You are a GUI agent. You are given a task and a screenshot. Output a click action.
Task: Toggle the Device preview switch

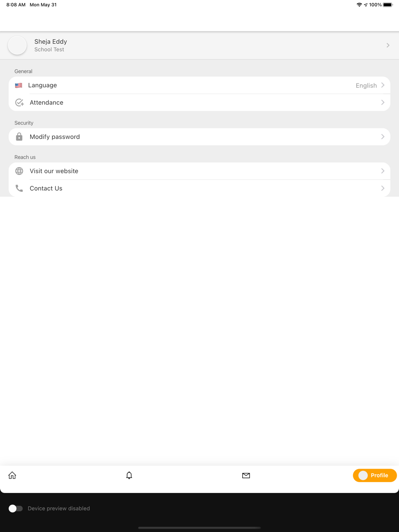[x=16, y=508]
